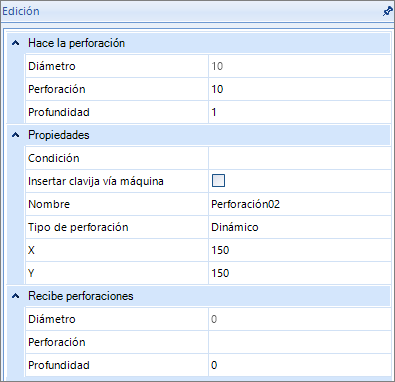This screenshot has width=395, height=382.
Task: Enable Insertar clavija vía máquina checkbox
Action: tap(218, 181)
